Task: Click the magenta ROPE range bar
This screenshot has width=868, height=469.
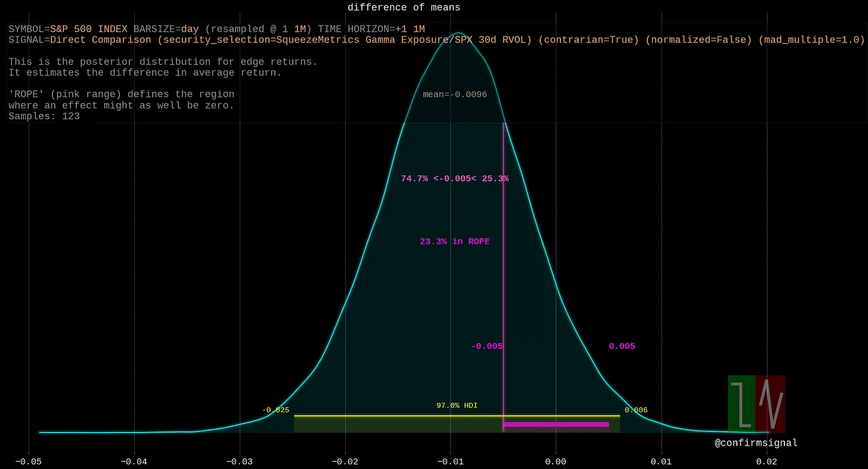Action: (556, 424)
